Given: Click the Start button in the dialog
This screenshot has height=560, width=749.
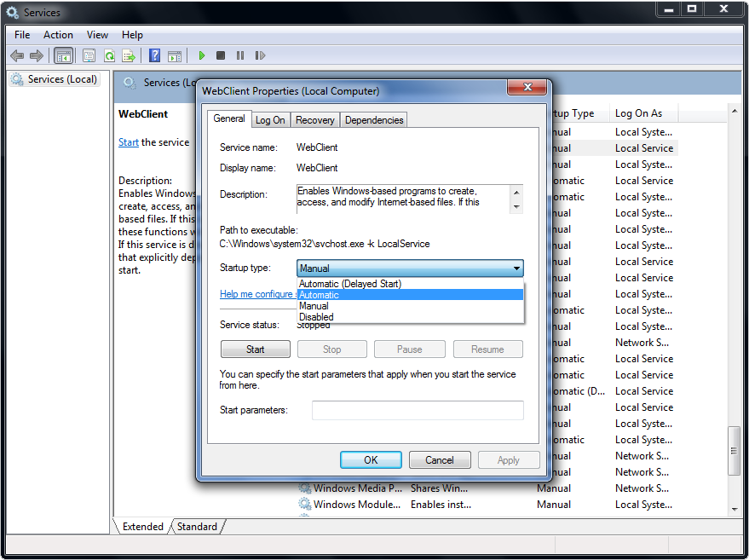Looking at the screenshot, I should pos(256,349).
